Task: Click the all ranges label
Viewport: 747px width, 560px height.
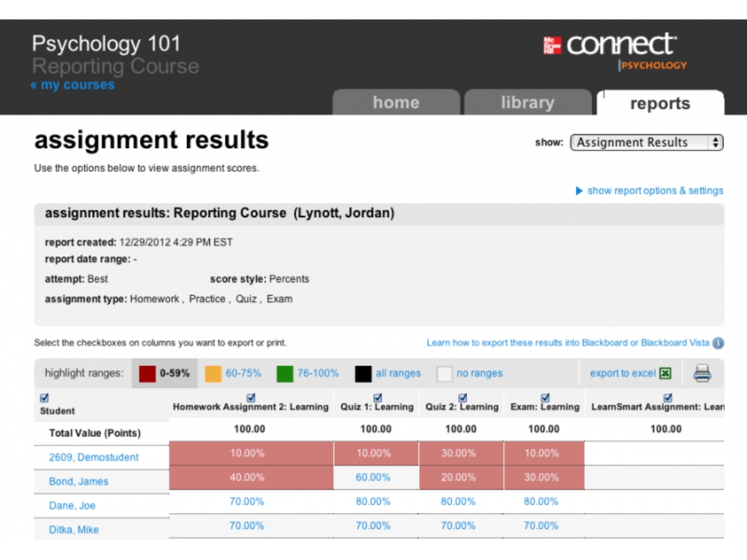Action: (x=398, y=373)
